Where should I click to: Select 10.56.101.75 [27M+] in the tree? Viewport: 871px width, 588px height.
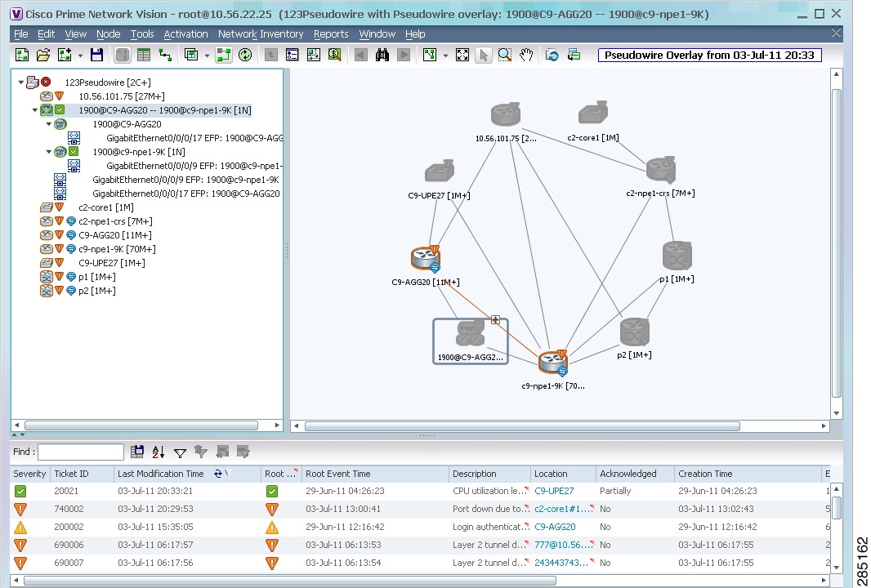coord(122,96)
